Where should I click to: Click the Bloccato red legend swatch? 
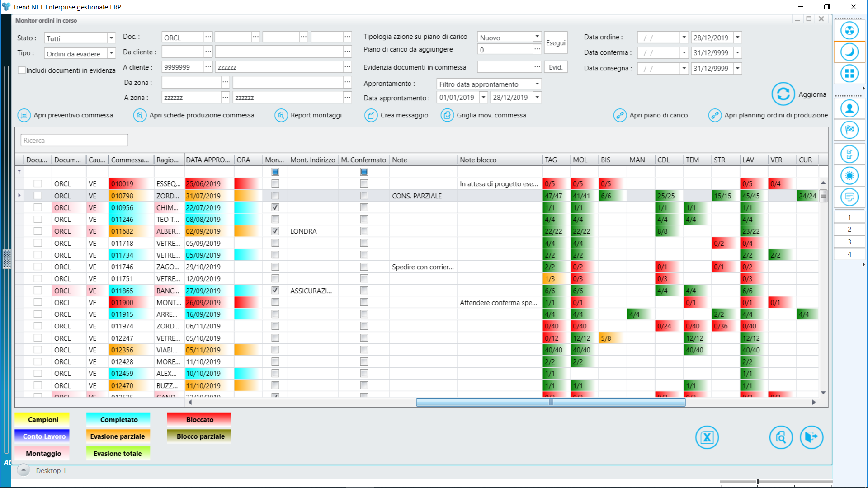coord(199,419)
